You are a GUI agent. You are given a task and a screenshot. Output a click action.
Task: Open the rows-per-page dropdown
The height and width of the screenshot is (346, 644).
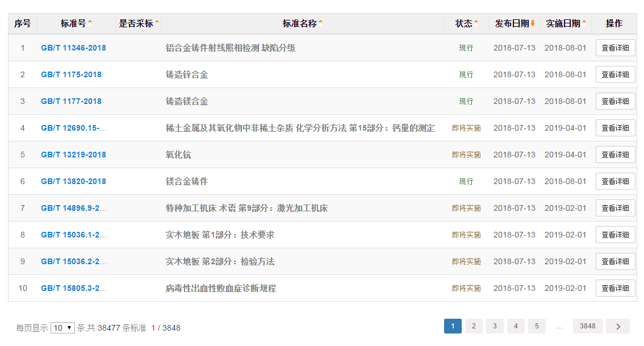pos(62,328)
